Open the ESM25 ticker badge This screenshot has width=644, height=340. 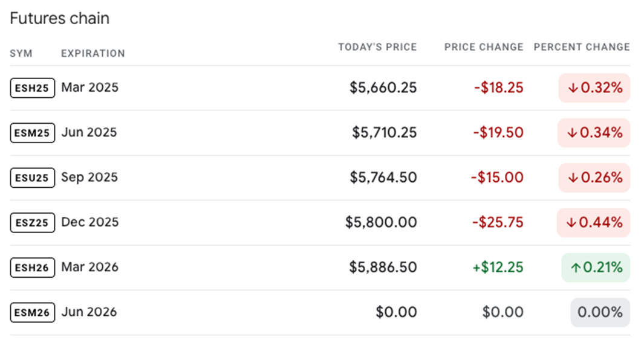coord(33,133)
